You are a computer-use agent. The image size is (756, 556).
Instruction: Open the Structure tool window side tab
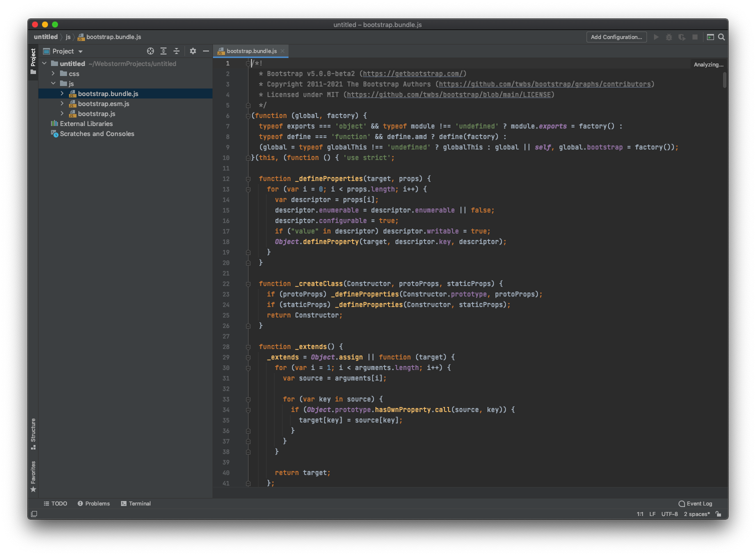(x=33, y=433)
